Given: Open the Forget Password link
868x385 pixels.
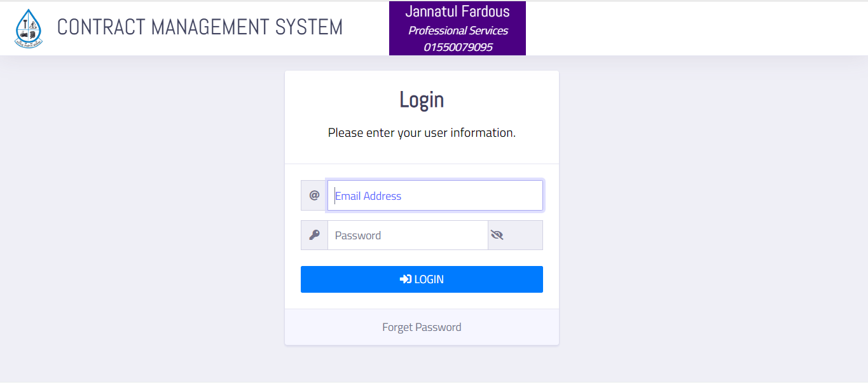Looking at the screenshot, I should 422,327.
